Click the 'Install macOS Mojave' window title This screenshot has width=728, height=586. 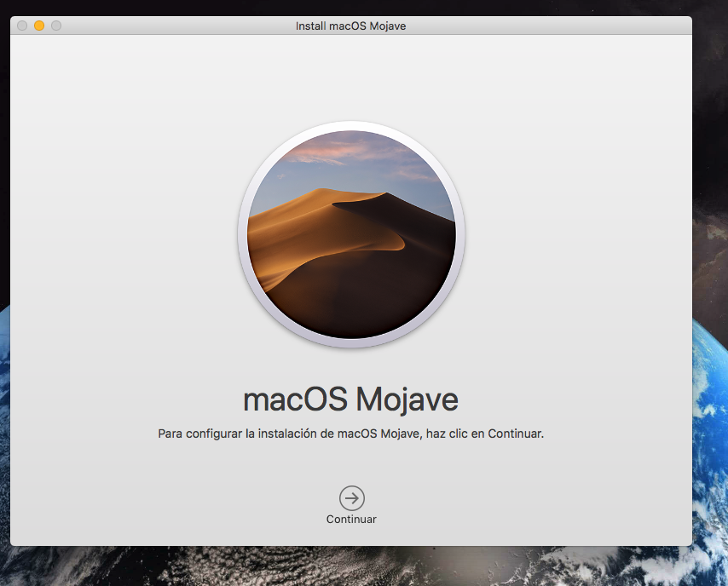tap(350, 26)
